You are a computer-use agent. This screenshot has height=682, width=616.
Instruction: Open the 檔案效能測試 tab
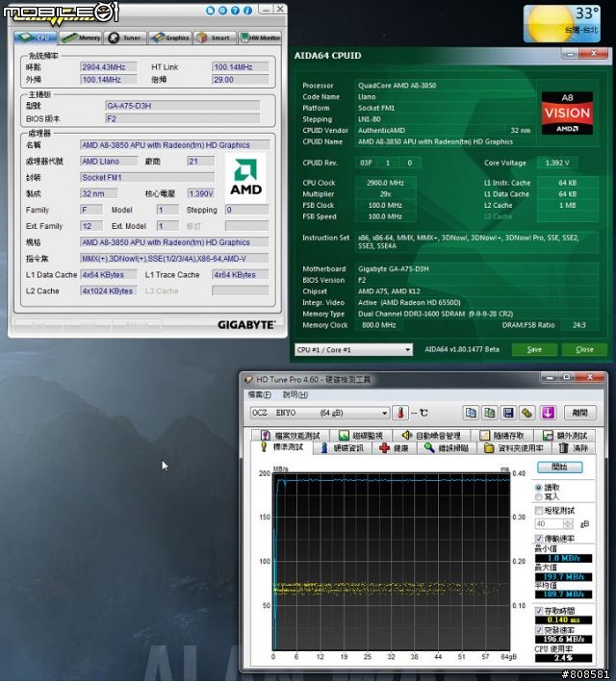click(x=290, y=436)
